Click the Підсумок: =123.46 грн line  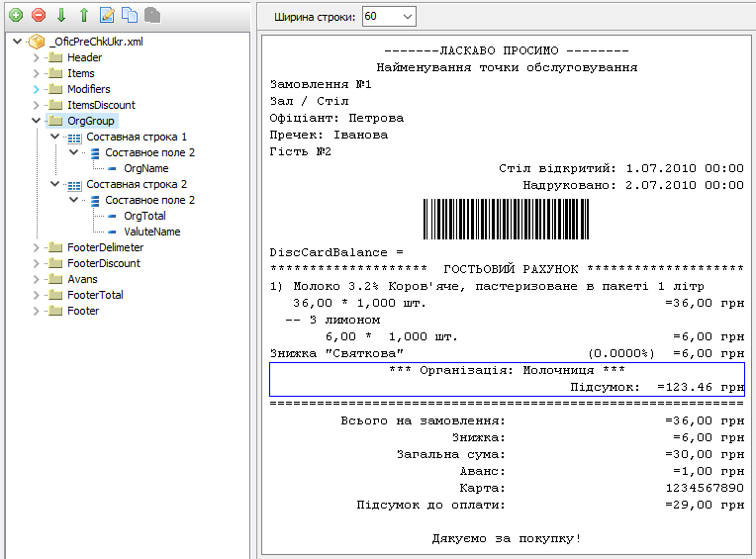click(x=657, y=388)
